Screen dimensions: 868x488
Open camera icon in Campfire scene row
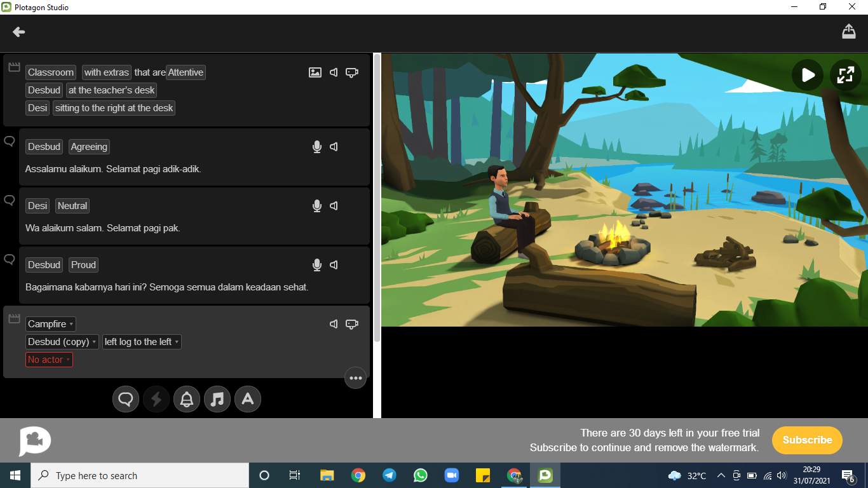pyautogui.click(x=352, y=324)
